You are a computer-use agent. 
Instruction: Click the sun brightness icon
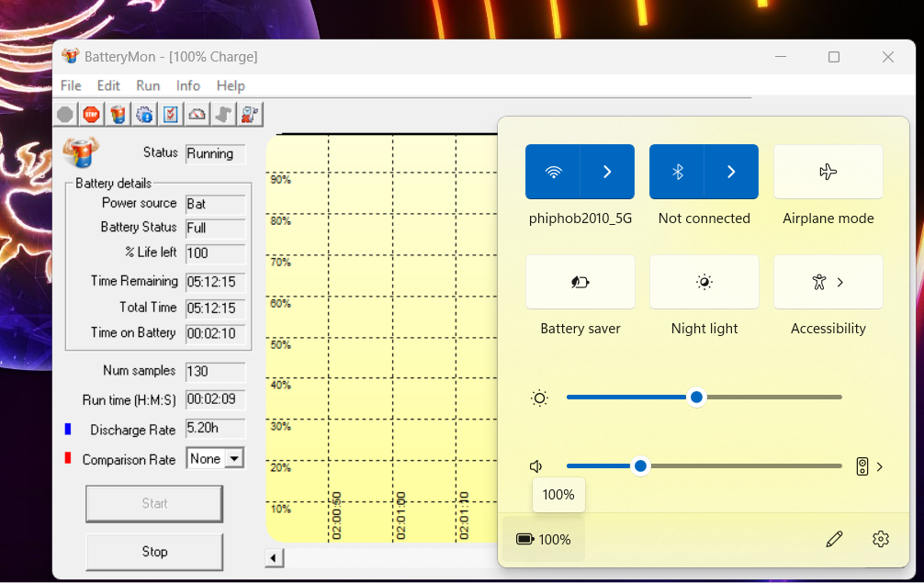click(x=539, y=398)
